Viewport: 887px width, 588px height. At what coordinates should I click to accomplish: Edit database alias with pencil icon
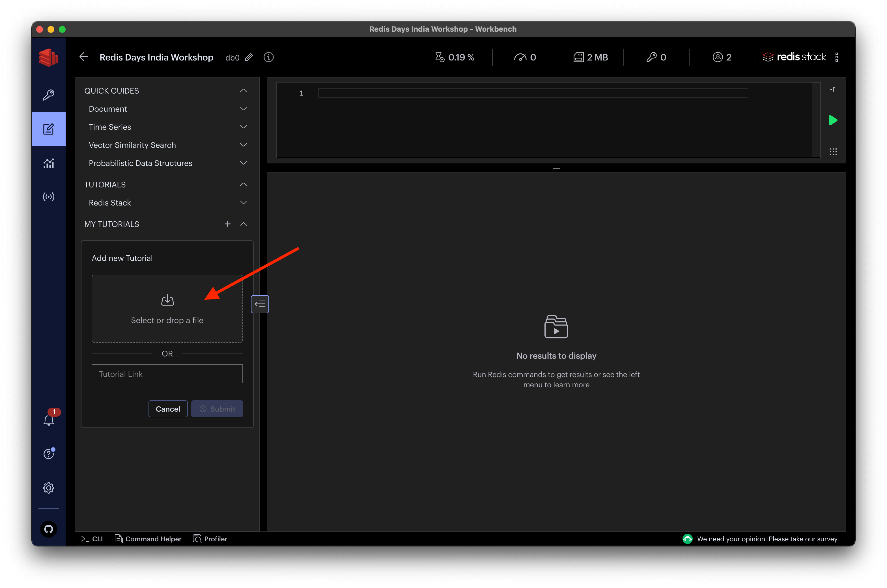pos(249,57)
